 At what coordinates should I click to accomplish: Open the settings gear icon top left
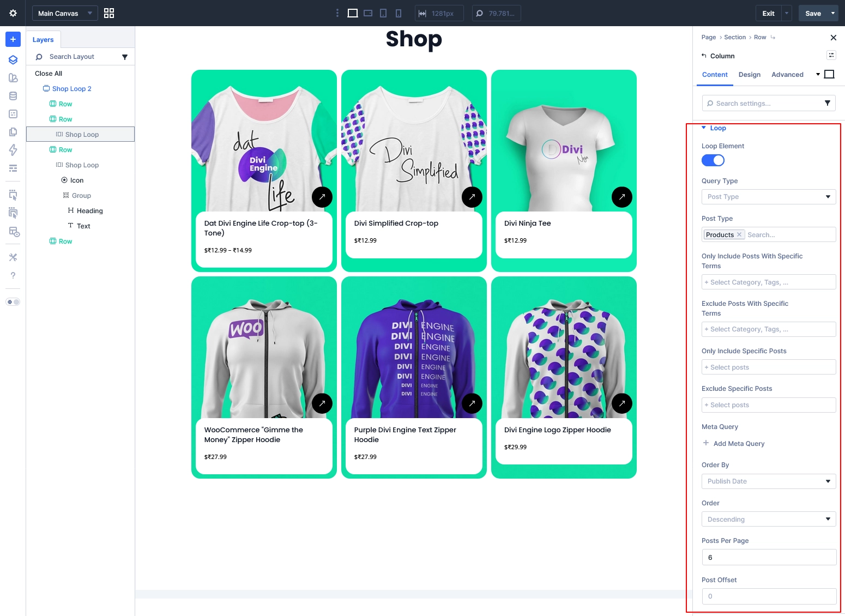click(13, 13)
